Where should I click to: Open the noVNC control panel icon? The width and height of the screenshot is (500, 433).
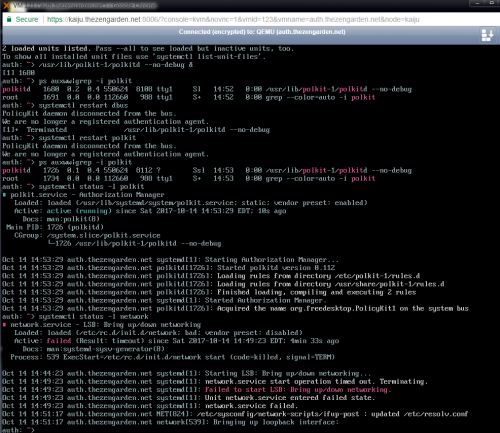click(487, 35)
